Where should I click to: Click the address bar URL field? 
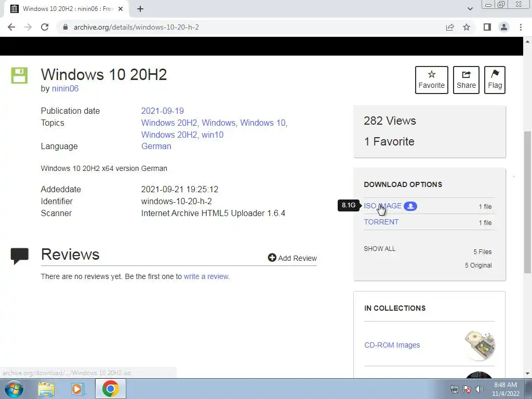point(251,27)
